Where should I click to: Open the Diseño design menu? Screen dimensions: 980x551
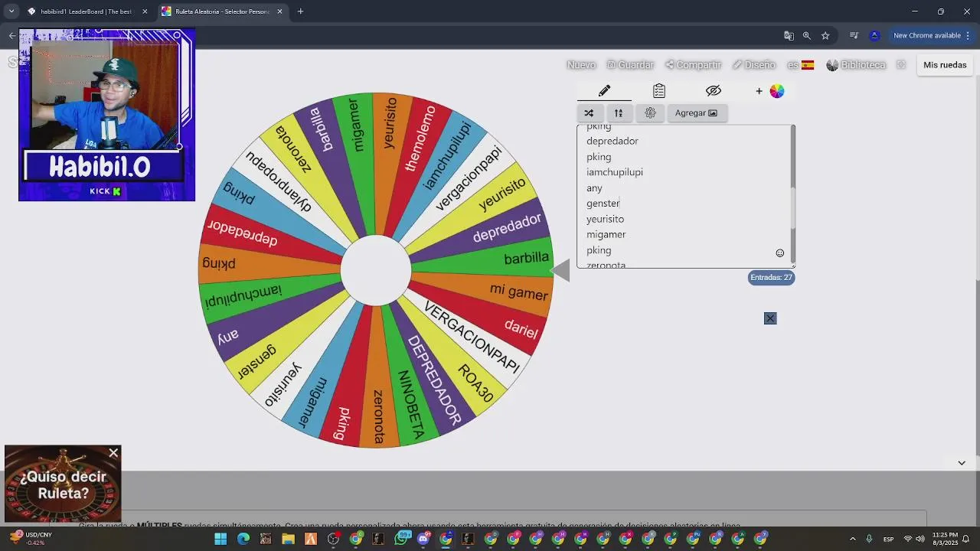click(753, 65)
